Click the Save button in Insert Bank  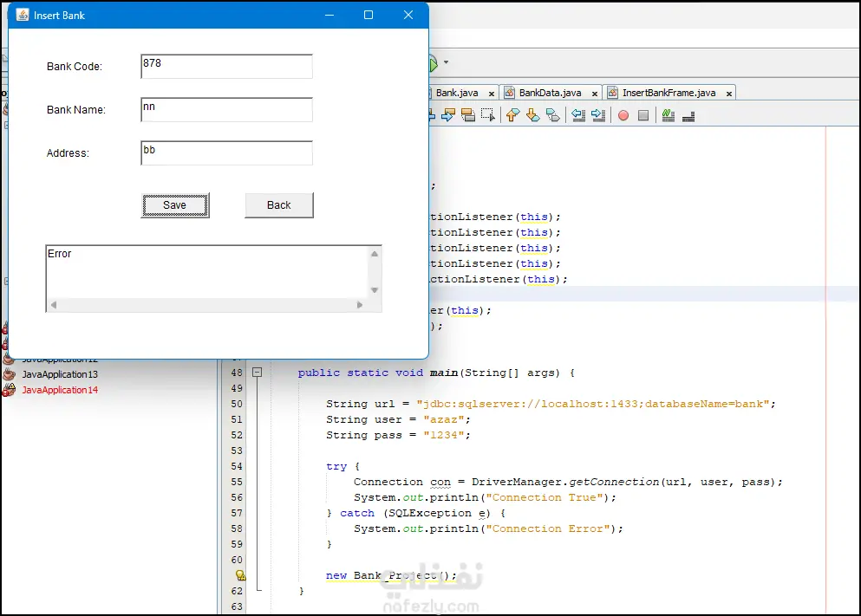[174, 205]
